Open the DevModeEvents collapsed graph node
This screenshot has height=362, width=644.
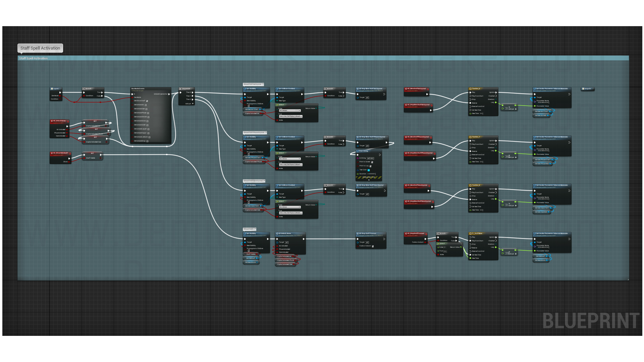pyautogui.click(x=151, y=116)
